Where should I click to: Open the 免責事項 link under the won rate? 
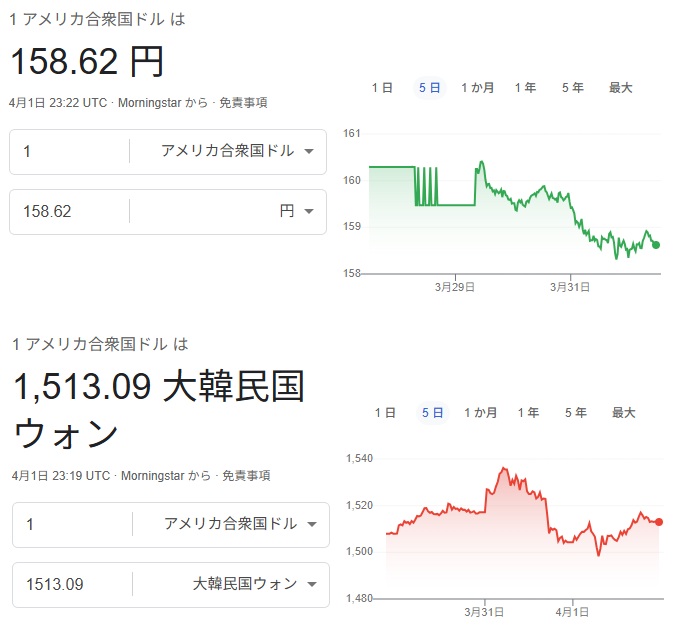pos(246,476)
